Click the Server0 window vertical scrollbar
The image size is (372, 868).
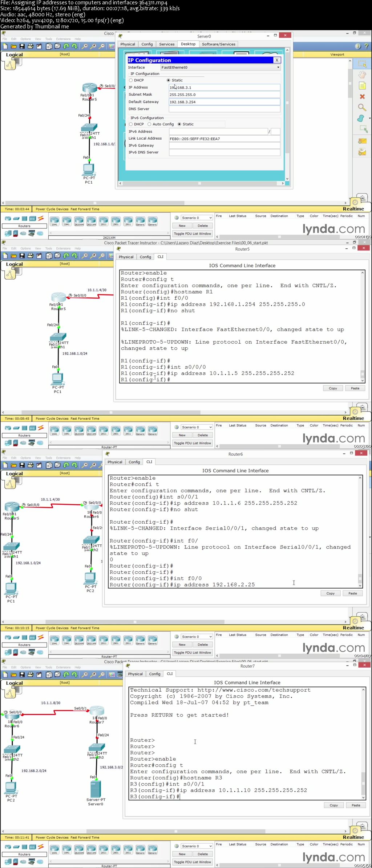pyautogui.click(x=287, y=114)
